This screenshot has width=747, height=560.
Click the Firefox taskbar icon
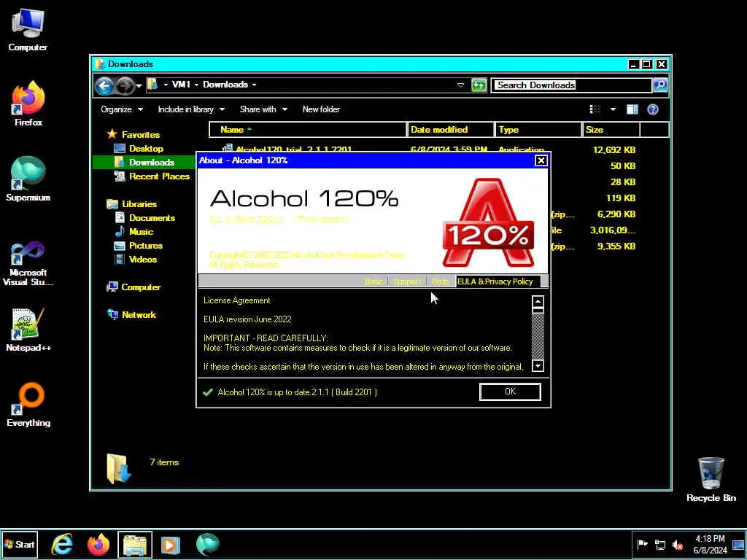(98, 544)
